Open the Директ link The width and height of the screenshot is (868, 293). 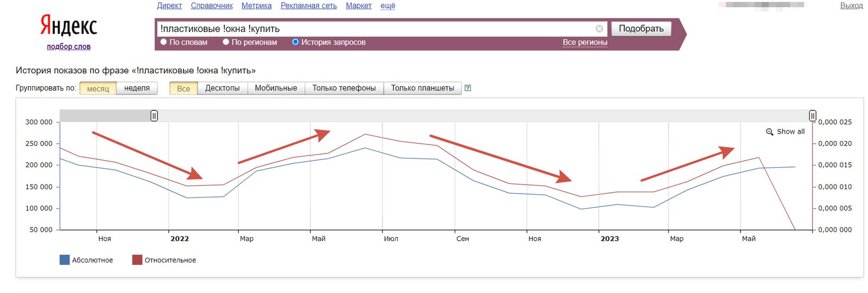tap(169, 5)
